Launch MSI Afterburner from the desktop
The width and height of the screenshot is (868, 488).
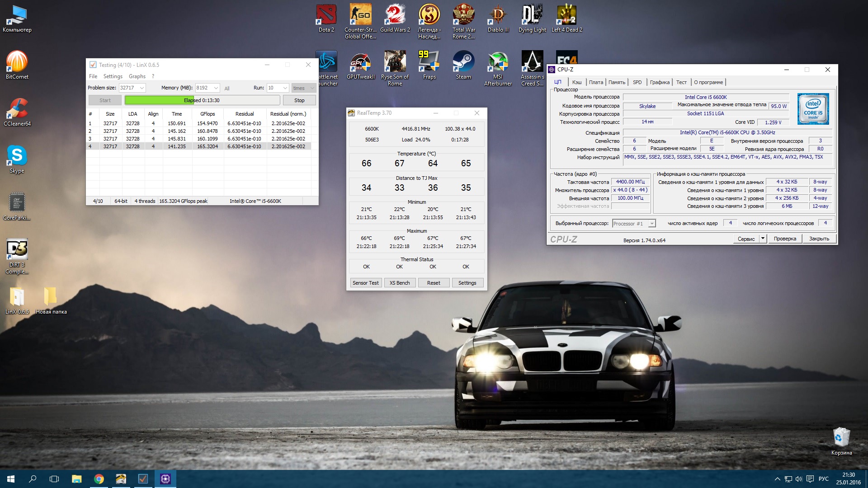[498, 62]
